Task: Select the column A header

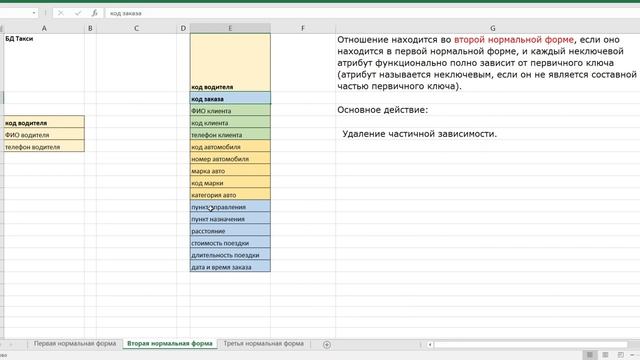Action: pos(44,28)
